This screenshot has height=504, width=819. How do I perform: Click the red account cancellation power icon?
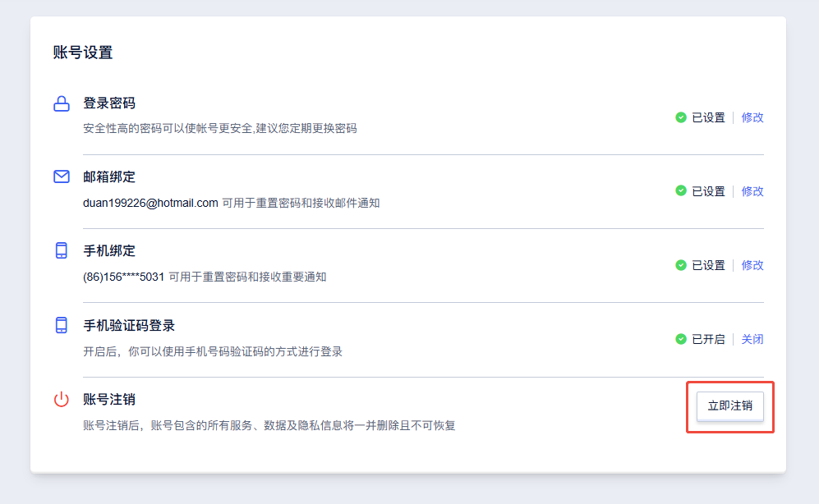[62, 400]
